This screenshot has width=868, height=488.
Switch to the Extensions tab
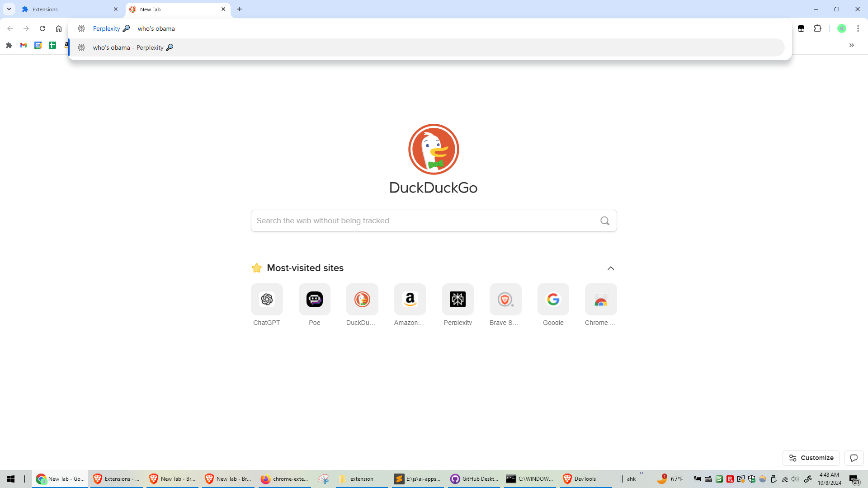pyautogui.click(x=68, y=9)
